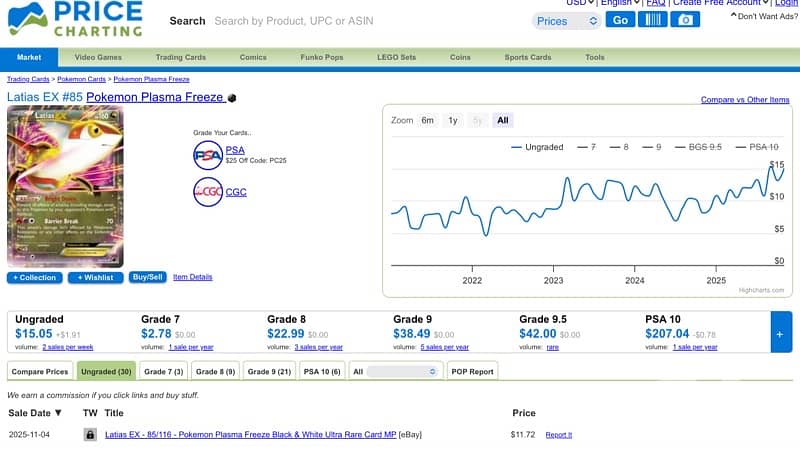Toggle the Ungraded series in chart legend
This screenshot has height=451, width=800.
coord(537,147)
